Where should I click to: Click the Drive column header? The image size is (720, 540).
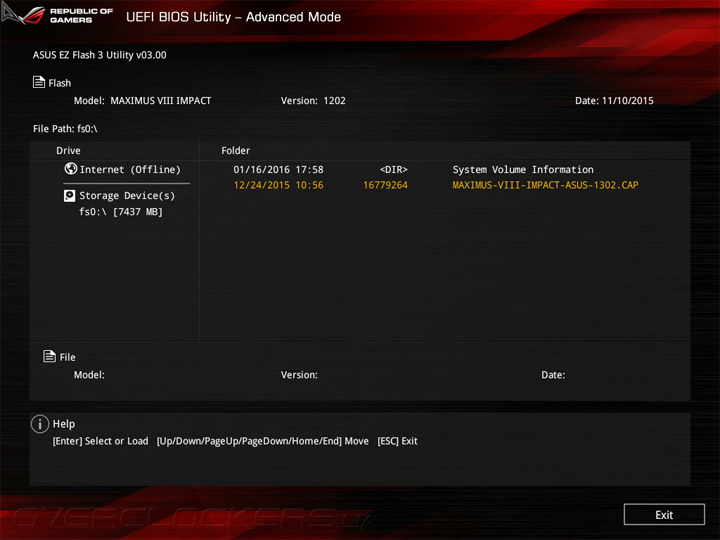(68, 151)
